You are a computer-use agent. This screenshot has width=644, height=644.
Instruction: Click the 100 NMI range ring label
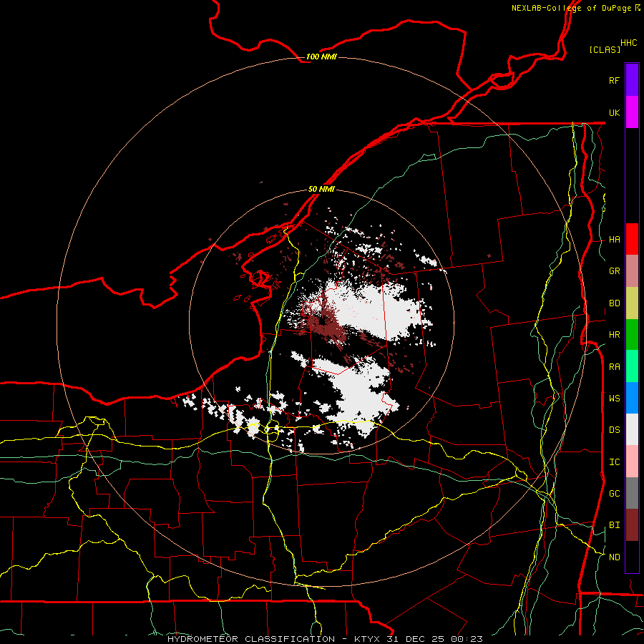coord(321,57)
